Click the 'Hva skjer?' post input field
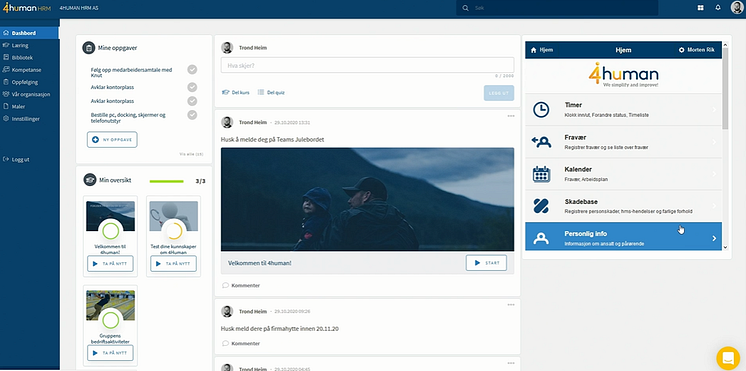The image size is (746, 371). pyautogui.click(x=367, y=65)
